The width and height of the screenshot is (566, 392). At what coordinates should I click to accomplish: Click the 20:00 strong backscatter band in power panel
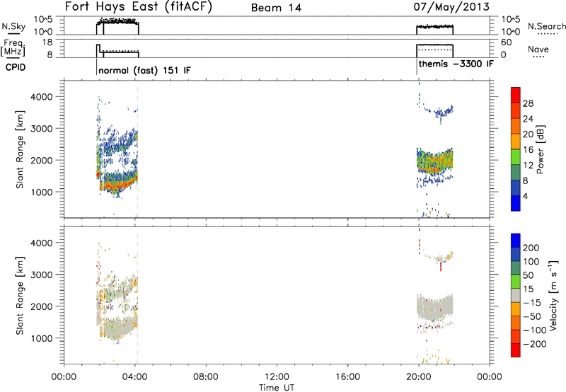(x=434, y=161)
